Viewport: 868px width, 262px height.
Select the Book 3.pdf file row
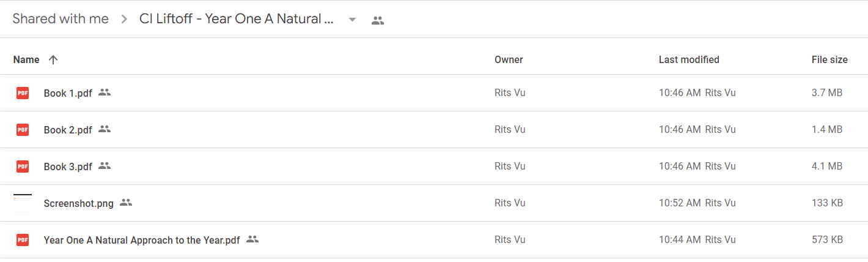pyautogui.click(x=434, y=167)
